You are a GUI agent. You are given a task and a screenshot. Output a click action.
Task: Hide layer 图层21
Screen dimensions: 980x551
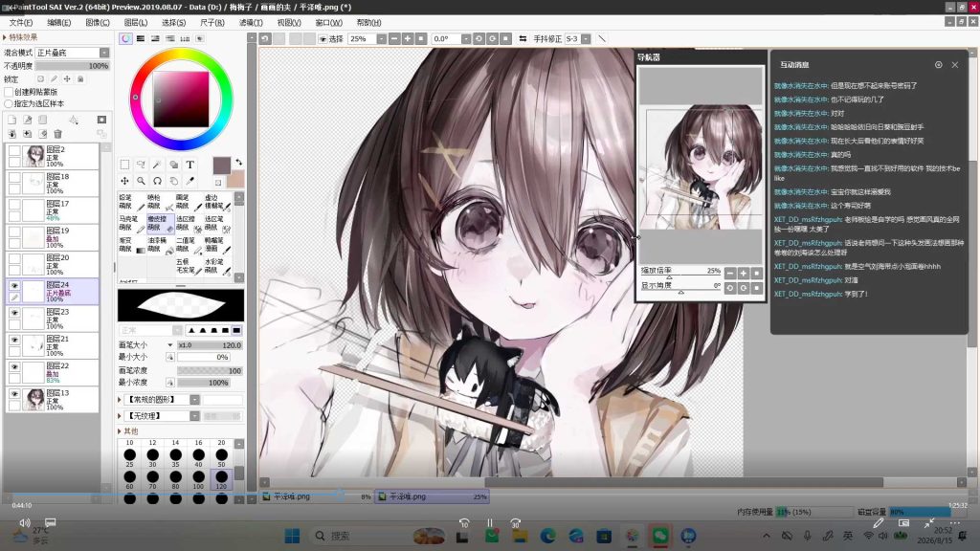click(14, 340)
